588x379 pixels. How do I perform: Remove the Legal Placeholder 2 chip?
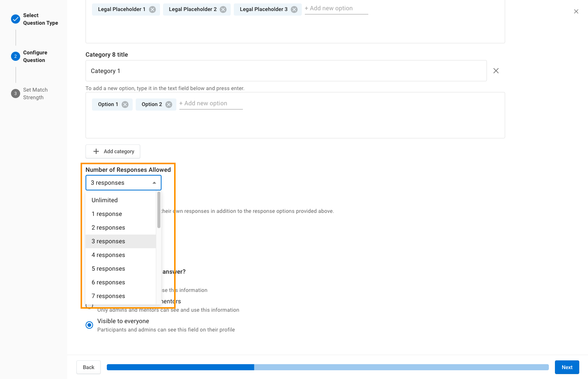pyautogui.click(x=223, y=10)
